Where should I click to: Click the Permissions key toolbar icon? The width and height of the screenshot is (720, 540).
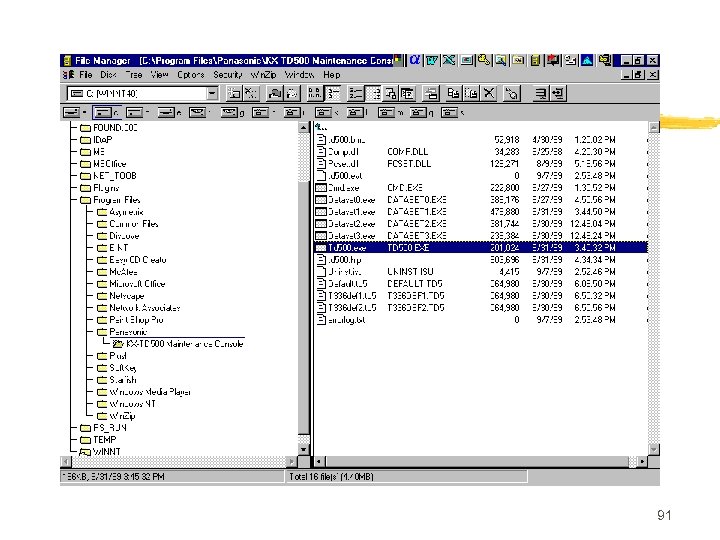[512, 94]
